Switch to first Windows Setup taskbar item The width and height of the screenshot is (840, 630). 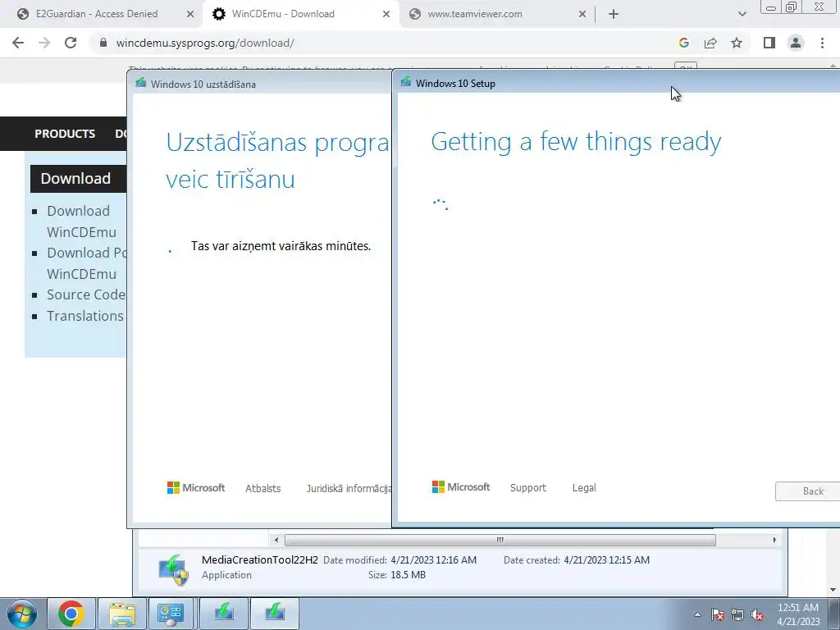[x=223, y=614]
